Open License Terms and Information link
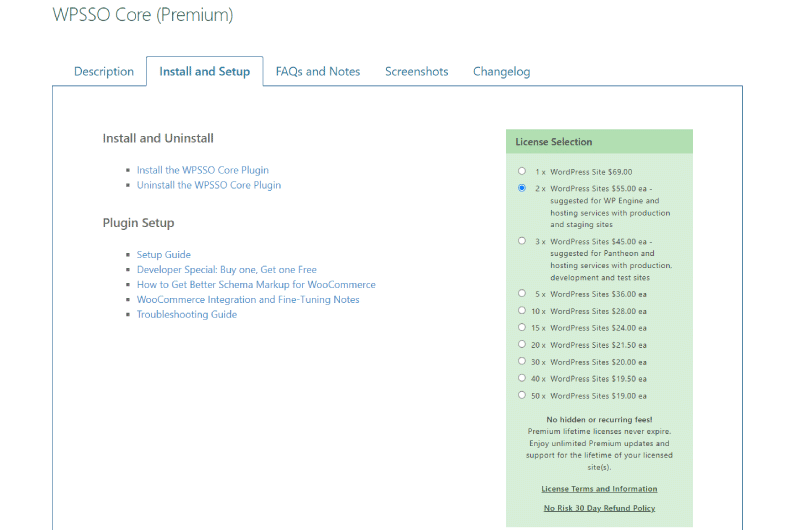 [599, 489]
